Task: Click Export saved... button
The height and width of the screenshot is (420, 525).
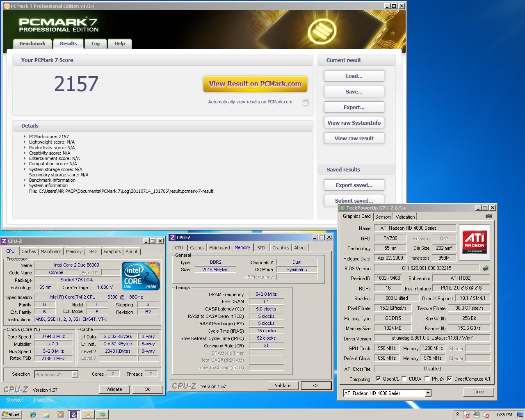Action: pyautogui.click(x=354, y=185)
